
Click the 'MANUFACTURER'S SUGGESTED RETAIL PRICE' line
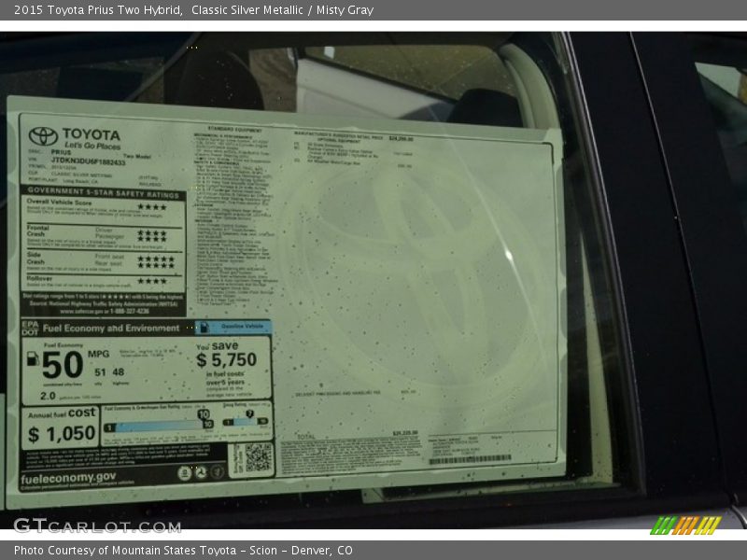[338, 136]
